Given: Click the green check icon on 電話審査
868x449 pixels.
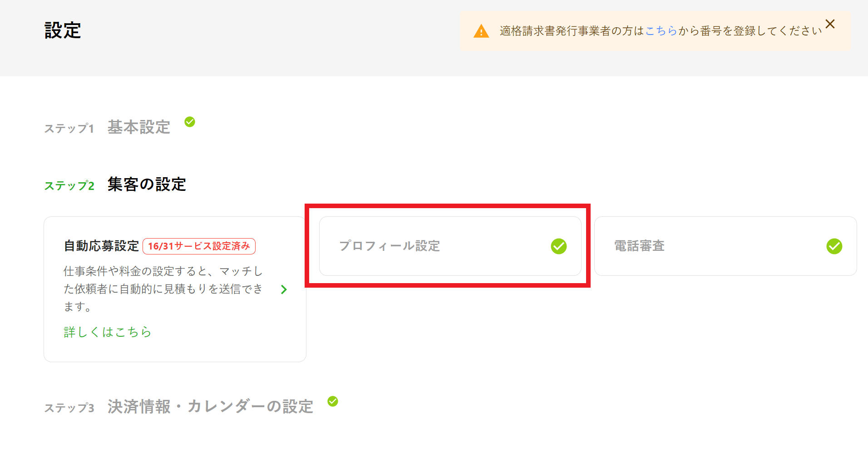Looking at the screenshot, I should click(833, 246).
